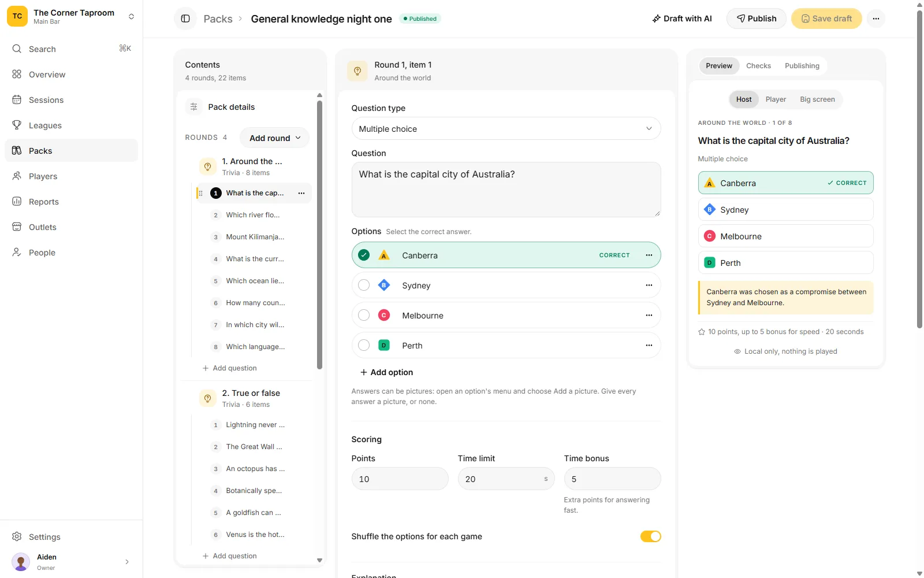
Task: Click the Points input field
Action: pos(400,479)
